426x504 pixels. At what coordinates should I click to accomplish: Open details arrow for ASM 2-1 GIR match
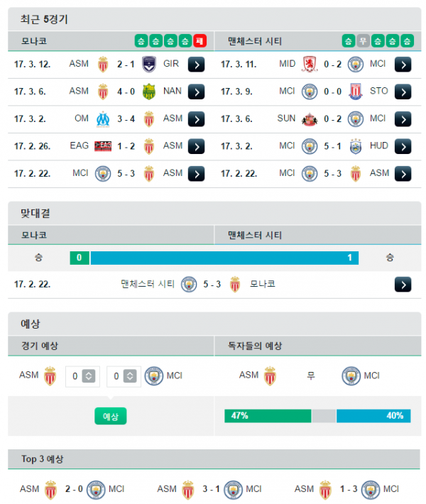196,65
